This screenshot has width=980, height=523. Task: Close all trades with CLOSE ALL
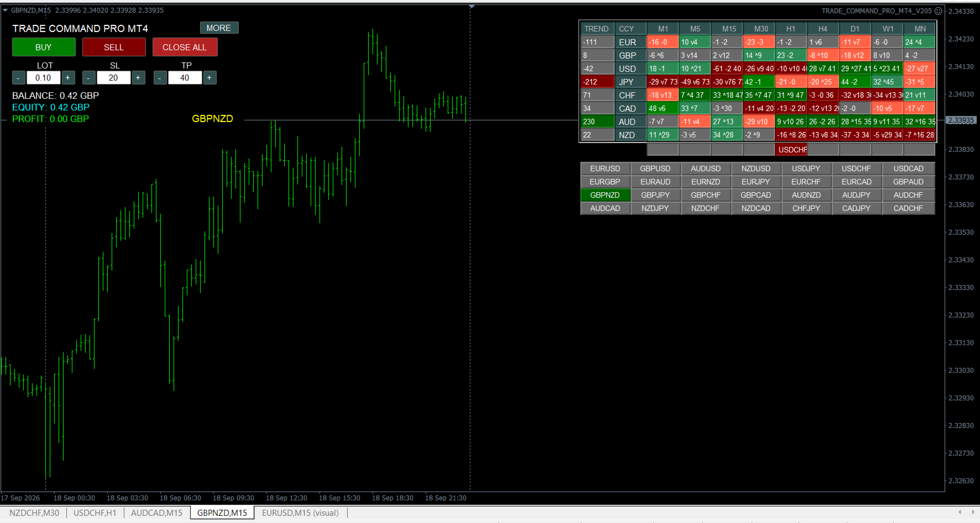[185, 47]
